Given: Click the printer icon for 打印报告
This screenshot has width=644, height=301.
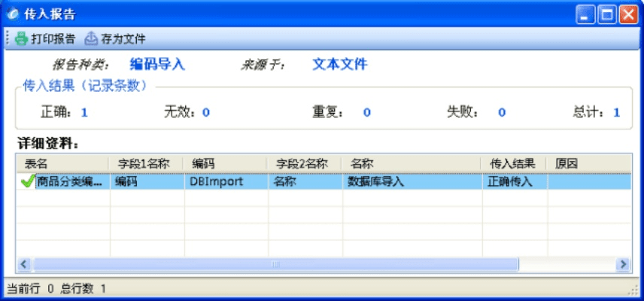Looking at the screenshot, I should 21,39.
